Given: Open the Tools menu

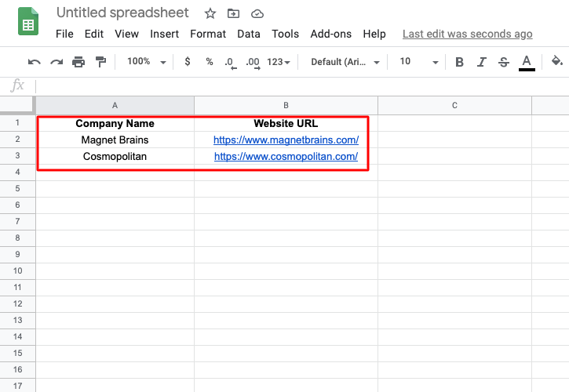Looking at the screenshot, I should [x=285, y=34].
